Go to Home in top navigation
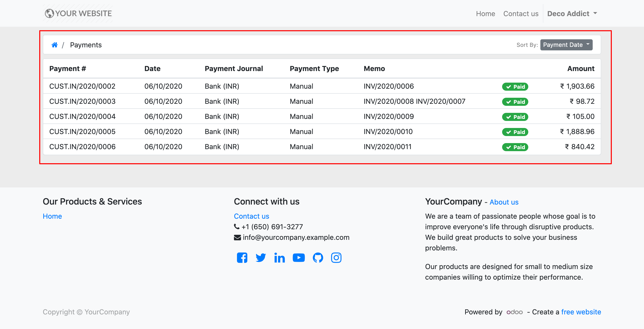Image resolution: width=644 pixels, height=329 pixels. pos(486,14)
